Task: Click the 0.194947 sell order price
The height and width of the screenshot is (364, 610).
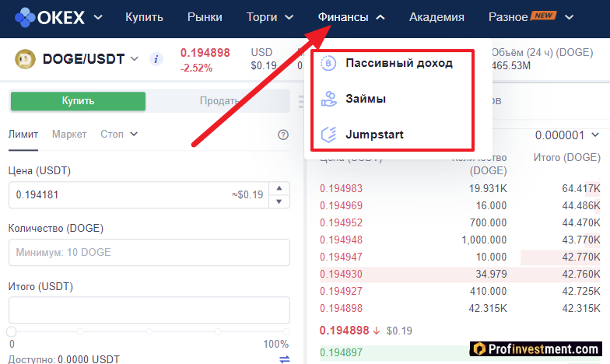Action: 341,257
